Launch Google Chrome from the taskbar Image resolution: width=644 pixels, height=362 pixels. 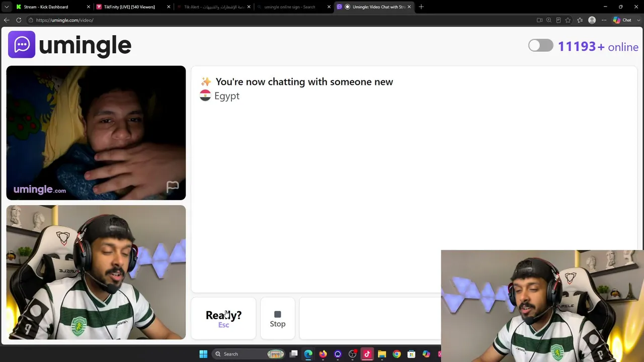click(396, 354)
